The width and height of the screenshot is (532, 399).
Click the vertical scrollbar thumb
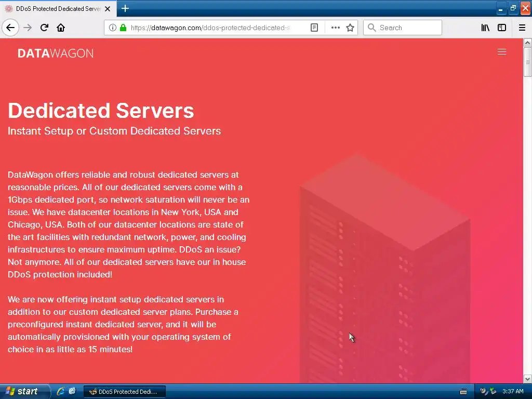[x=527, y=62]
